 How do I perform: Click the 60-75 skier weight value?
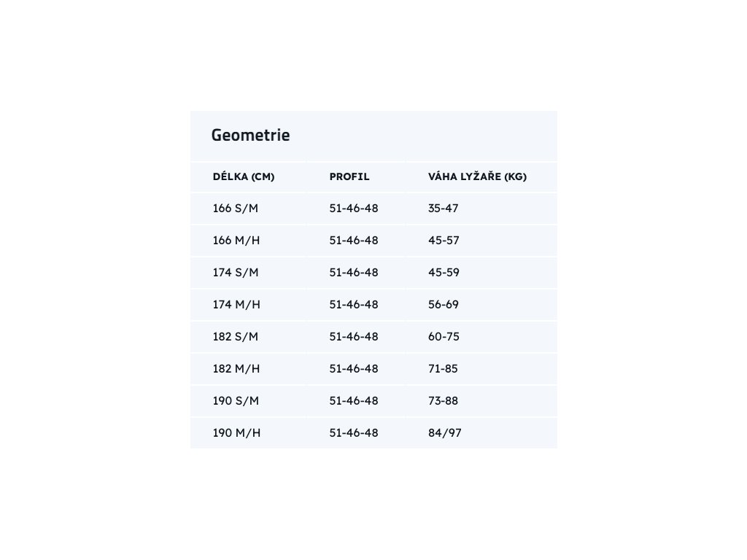pyautogui.click(x=444, y=337)
